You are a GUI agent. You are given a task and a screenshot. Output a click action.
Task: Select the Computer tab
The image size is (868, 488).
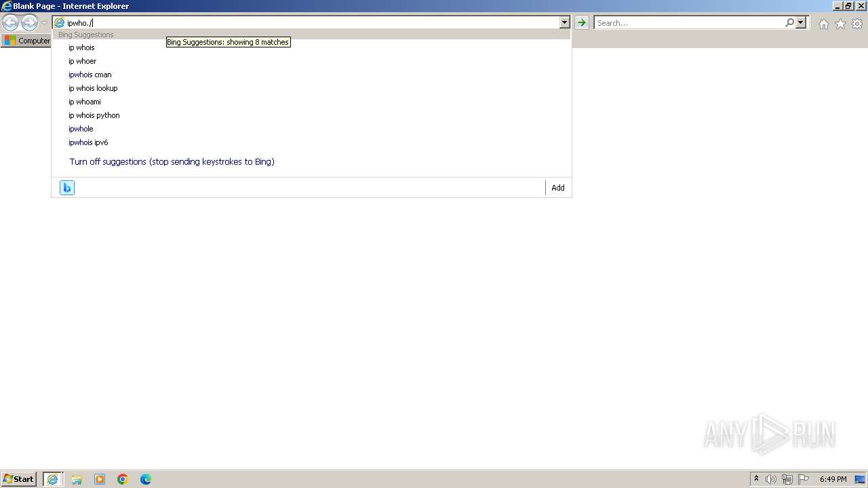(x=26, y=41)
